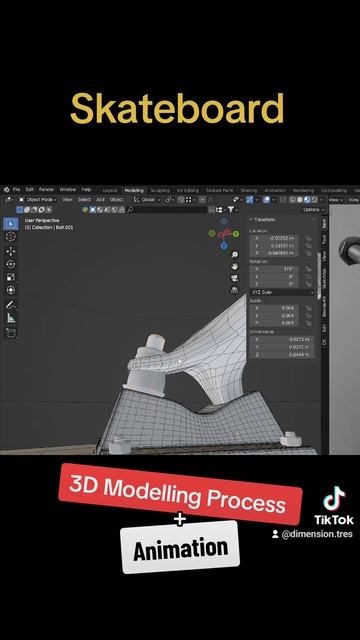Select the 3D Cursor tool
This screenshot has height=640, width=360.
pos(11,236)
